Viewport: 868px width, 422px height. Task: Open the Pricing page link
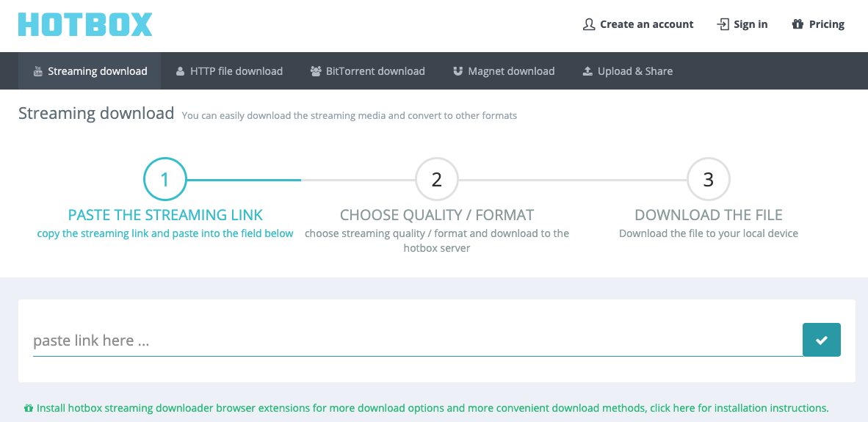pos(818,24)
